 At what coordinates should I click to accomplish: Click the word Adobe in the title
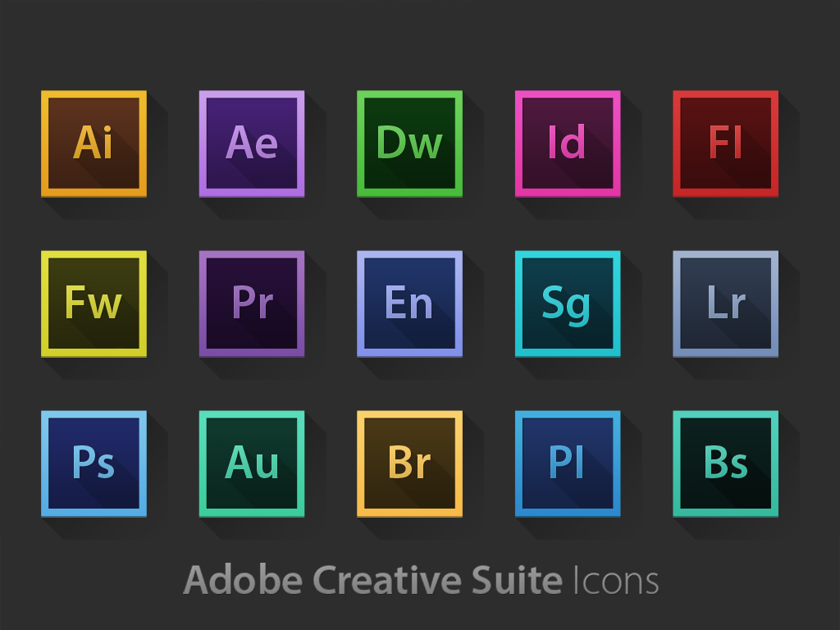point(244,581)
